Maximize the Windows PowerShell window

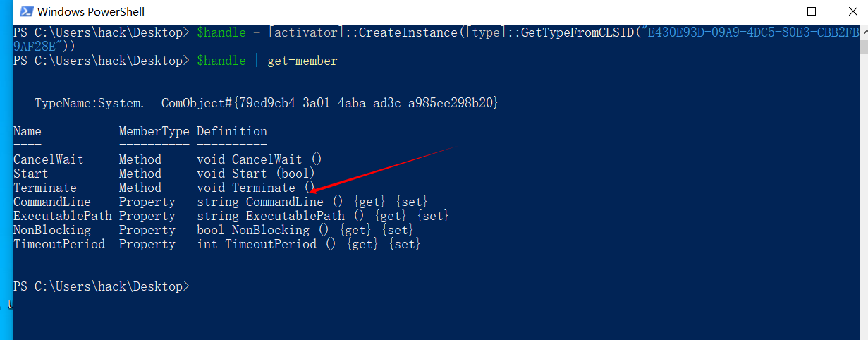coord(811,11)
